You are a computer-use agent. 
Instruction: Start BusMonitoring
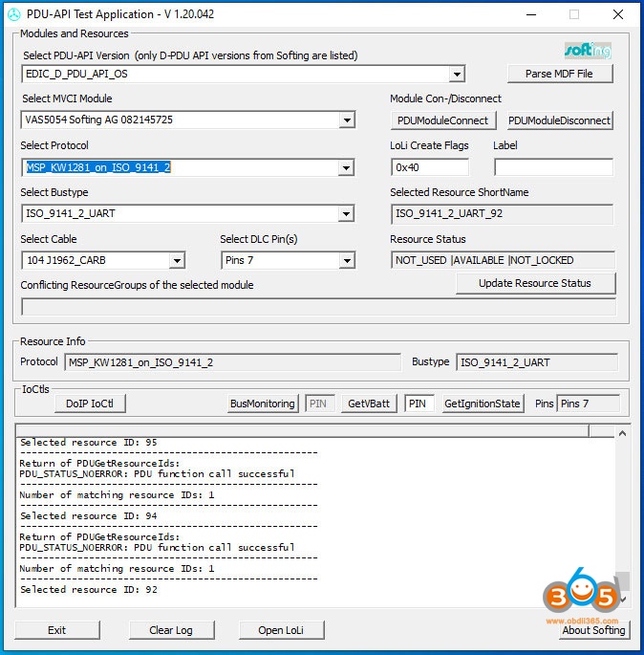[263, 404]
